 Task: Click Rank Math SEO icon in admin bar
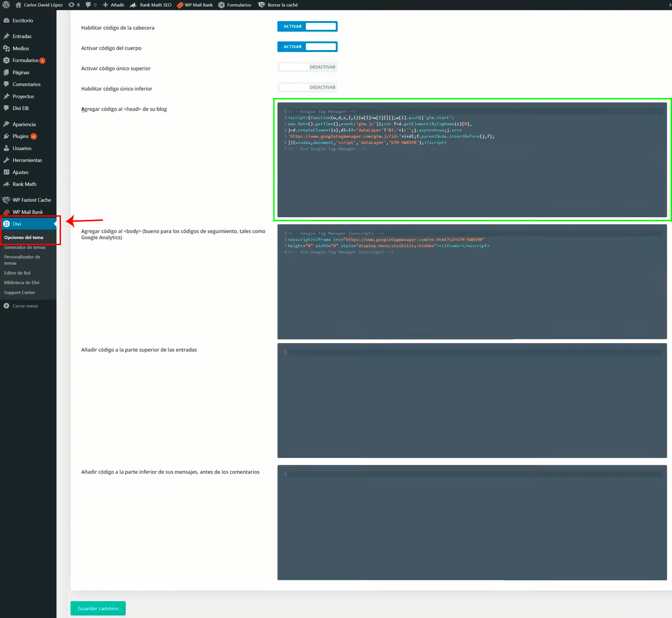pos(133,5)
